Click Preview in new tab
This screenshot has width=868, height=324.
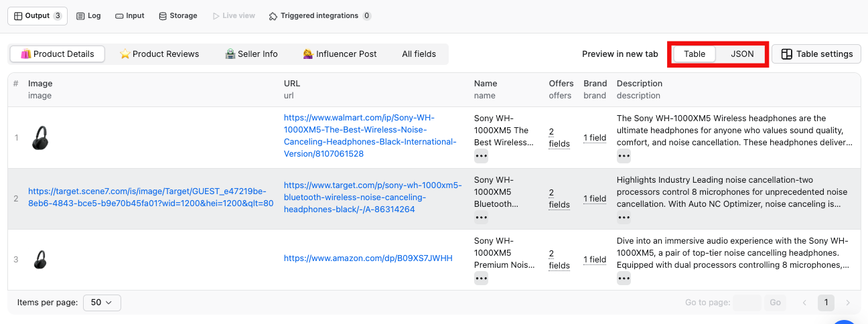[x=620, y=54]
